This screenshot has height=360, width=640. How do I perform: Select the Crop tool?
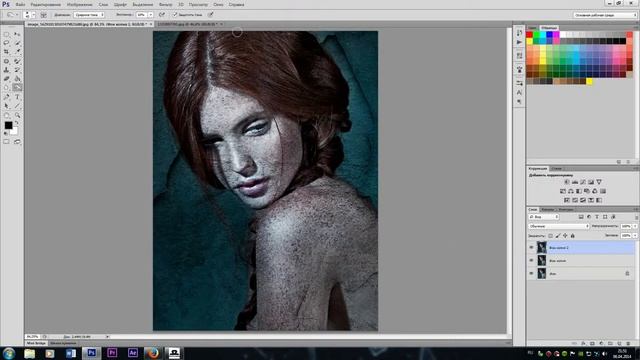point(7,52)
